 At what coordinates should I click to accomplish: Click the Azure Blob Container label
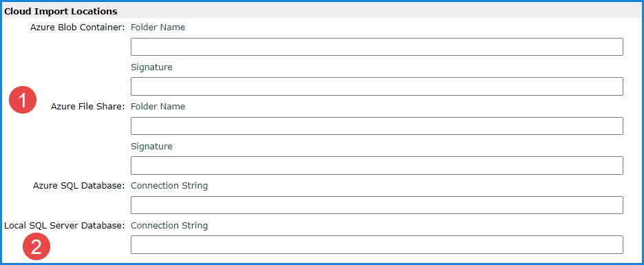(x=78, y=28)
